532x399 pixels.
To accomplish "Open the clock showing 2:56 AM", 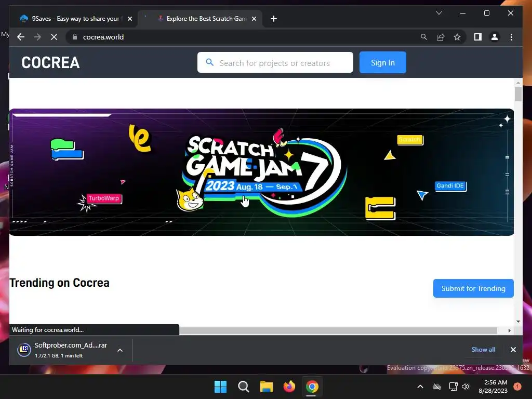I will [x=493, y=387].
